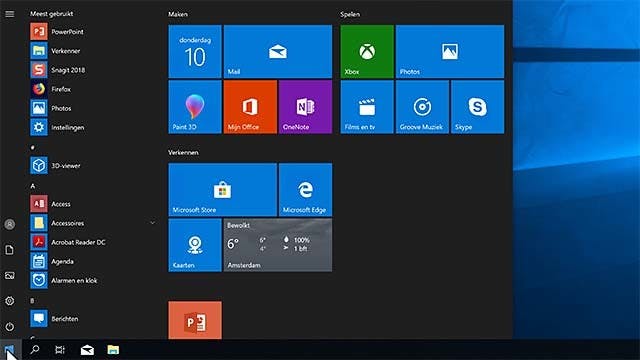Click the Maken group header
Screen dimensions: 640x360
click(178, 14)
